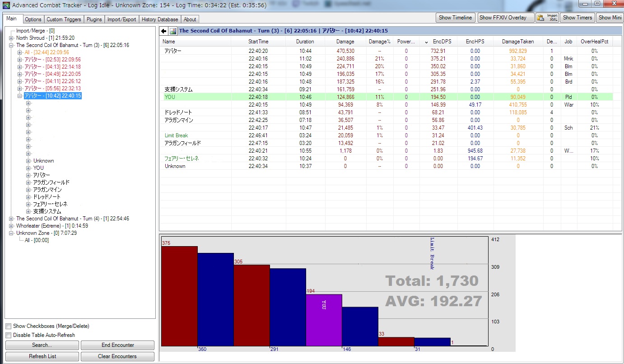The height and width of the screenshot is (364, 624).
Task: Expand the アバター [05:56] encounter node
Action: click(x=20, y=89)
